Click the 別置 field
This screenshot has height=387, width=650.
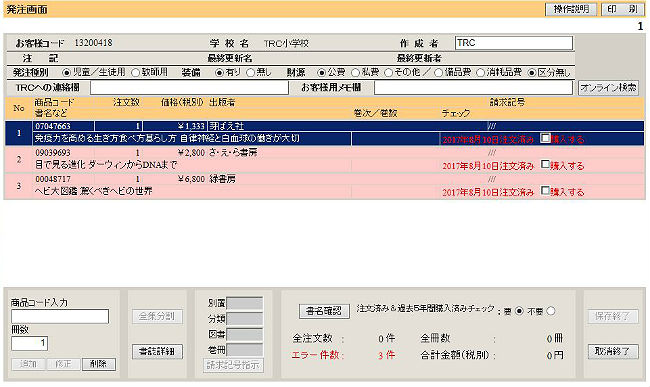tap(245, 303)
